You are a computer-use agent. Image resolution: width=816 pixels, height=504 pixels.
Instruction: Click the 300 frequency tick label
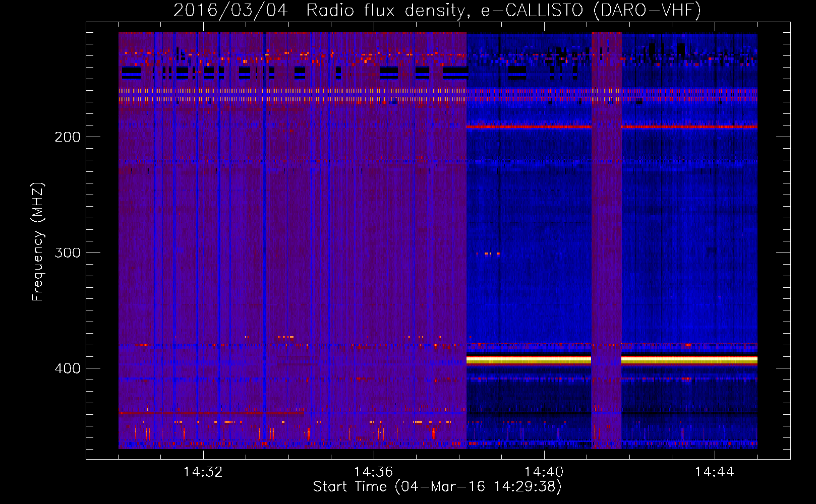pyautogui.click(x=68, y=253)
